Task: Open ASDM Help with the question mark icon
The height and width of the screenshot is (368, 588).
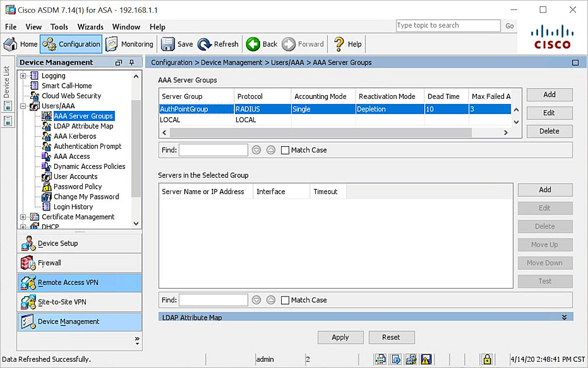Action: click(346, 44)
